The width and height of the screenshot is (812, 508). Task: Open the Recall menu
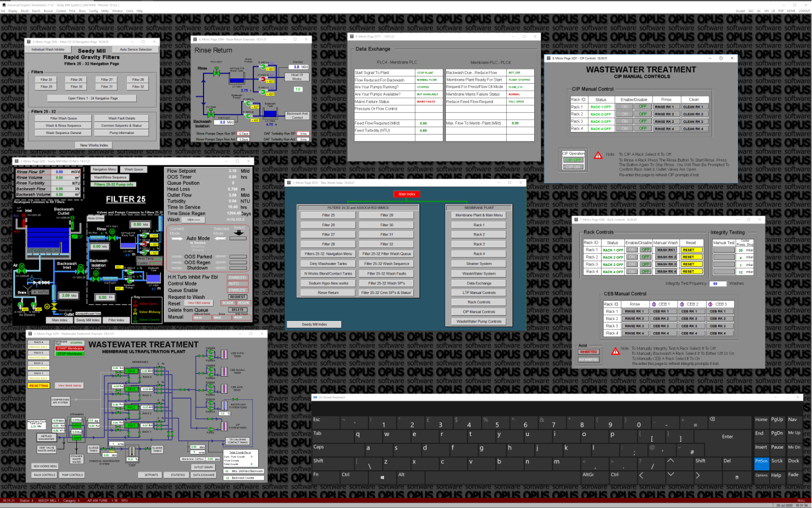[25, 11]
